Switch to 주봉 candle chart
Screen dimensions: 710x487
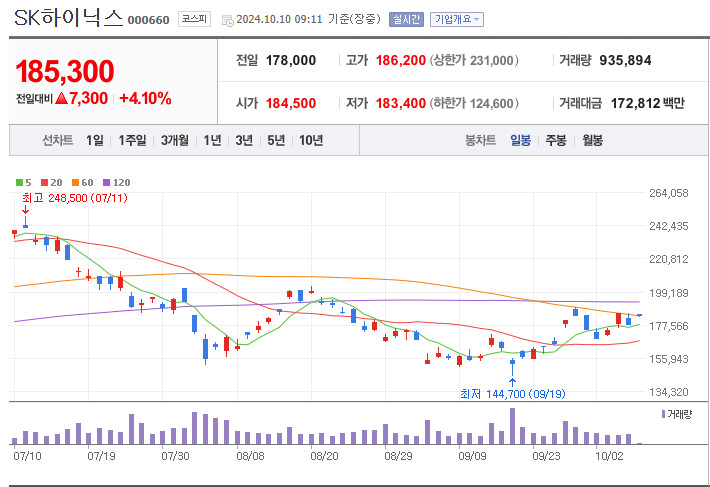coord(556,140)
